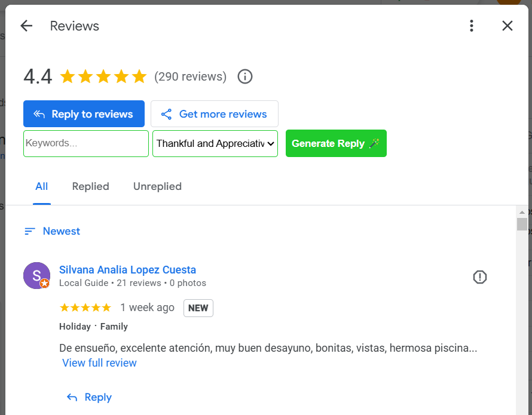532x415 pixels.
Task: Click the back arrow beside Reviews
Action: click(x=26, y=26)
